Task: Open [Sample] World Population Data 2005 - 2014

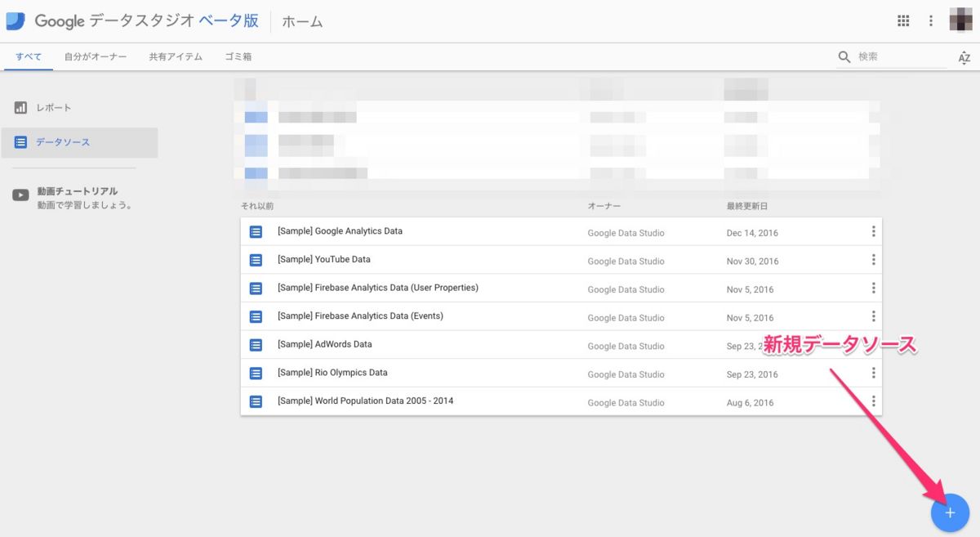Action: (366, 401)
